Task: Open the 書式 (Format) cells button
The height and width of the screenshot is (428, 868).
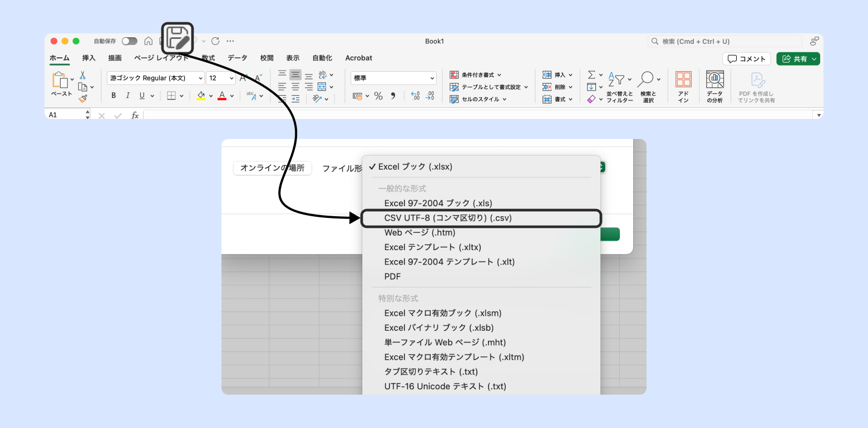Action: click(x=557, y=99)
